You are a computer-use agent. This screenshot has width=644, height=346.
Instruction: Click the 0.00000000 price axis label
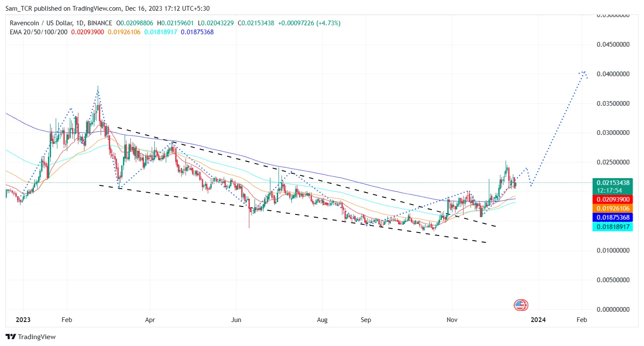pyautogui.click(x=613, y=309)
